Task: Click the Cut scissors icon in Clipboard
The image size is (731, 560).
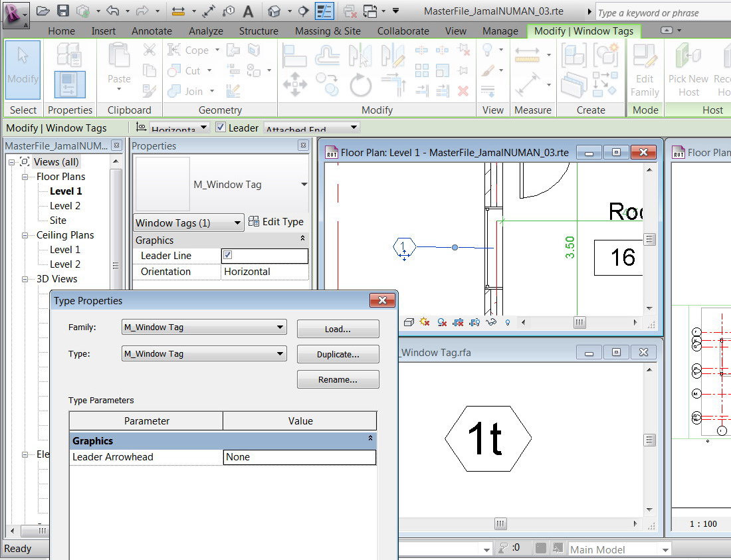Action: point(149,49)
